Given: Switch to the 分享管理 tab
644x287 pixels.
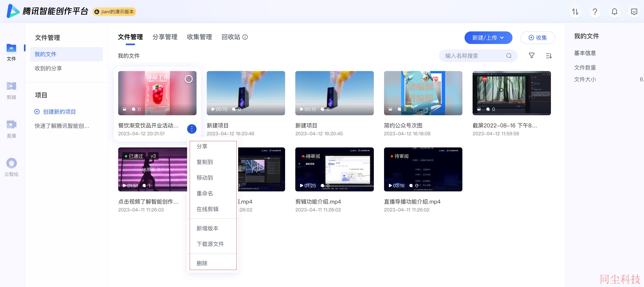Looking at the screenshot, I should click(x=165, y=37).
